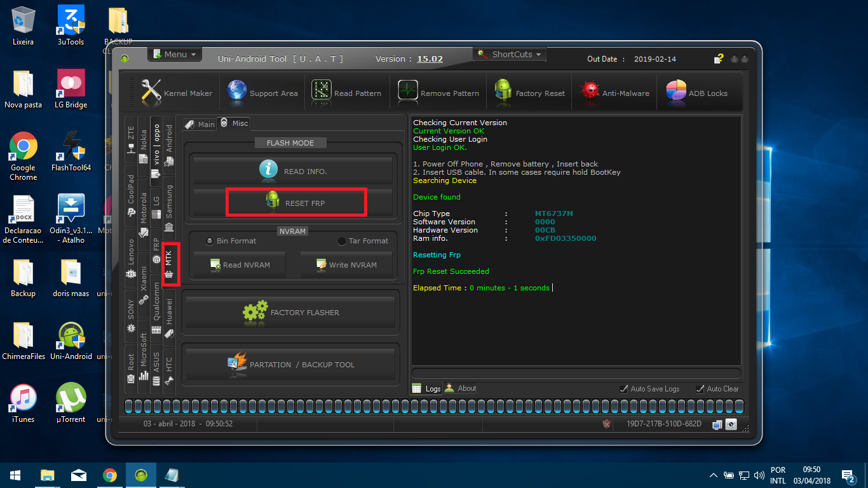Click the monitors icon in status bar
Screen dimensions: 868x488
[x=717, y=424]
